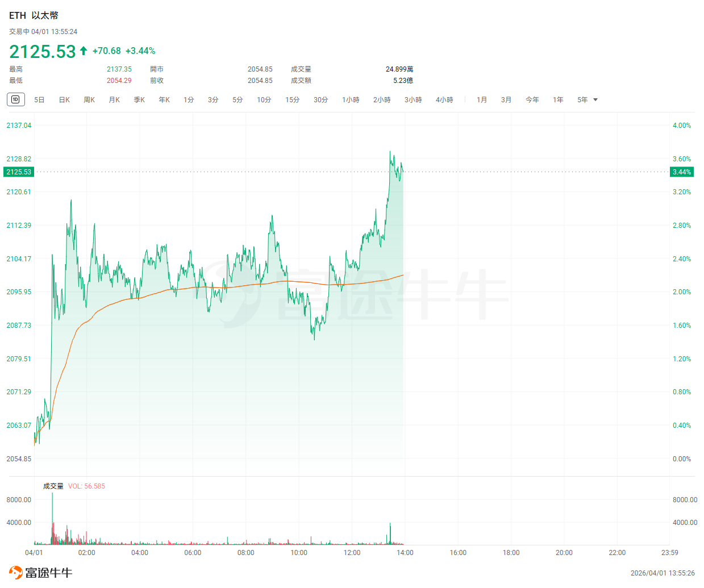Select the 1小時 hourly interval
704x588 pixels.
point(351,100)
